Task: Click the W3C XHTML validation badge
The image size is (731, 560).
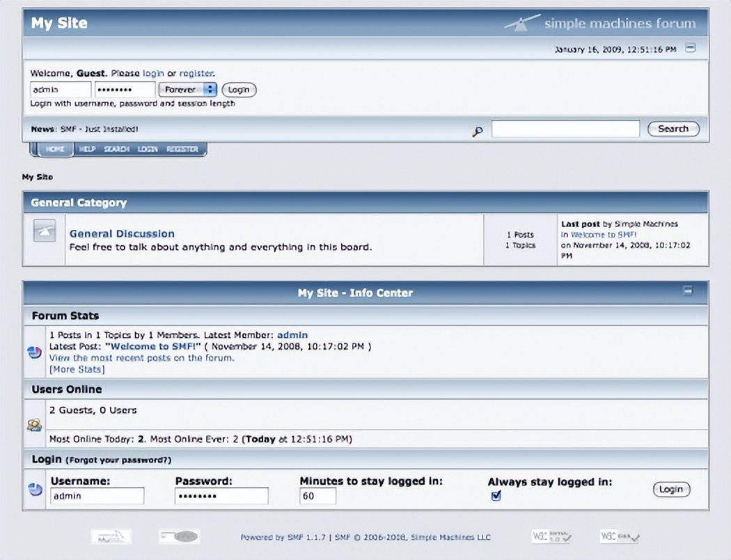Action: click(551, 537)
